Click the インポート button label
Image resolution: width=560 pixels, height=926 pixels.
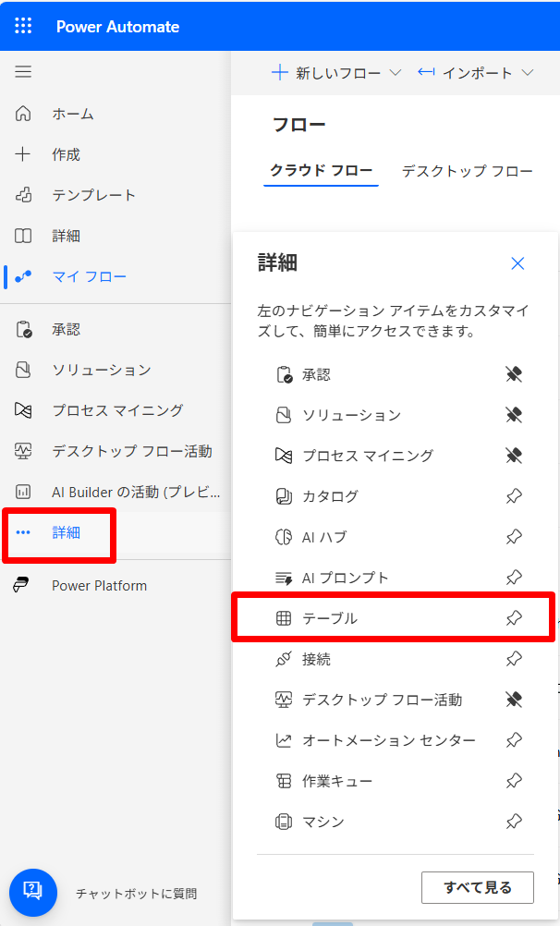pyautogui.click(x=478, y=73)
